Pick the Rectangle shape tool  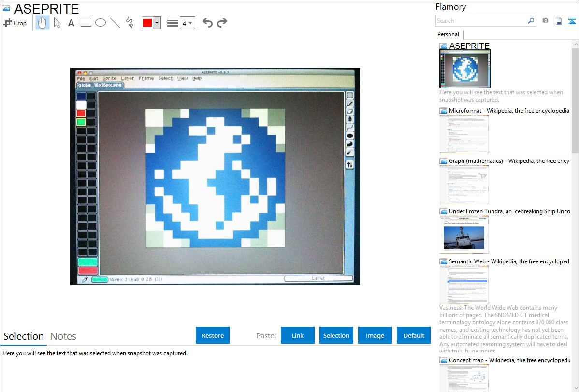pos(86,23)
